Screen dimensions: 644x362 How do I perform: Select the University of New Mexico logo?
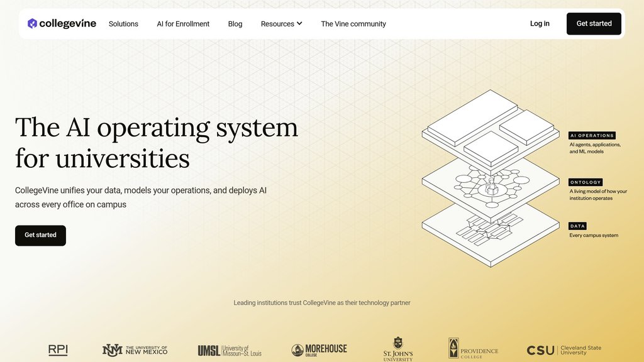tap(135, 350)
